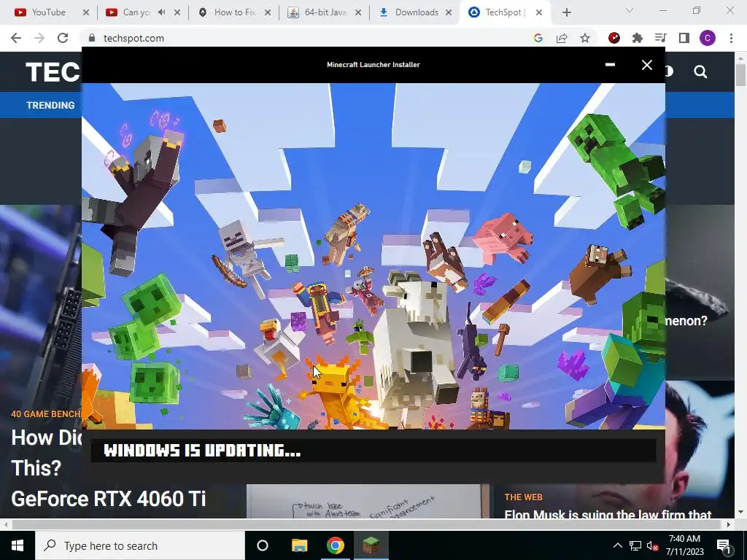Open TechSpot search magnifier icon
This screenshot has height=560, width=747.
(700, 71)
